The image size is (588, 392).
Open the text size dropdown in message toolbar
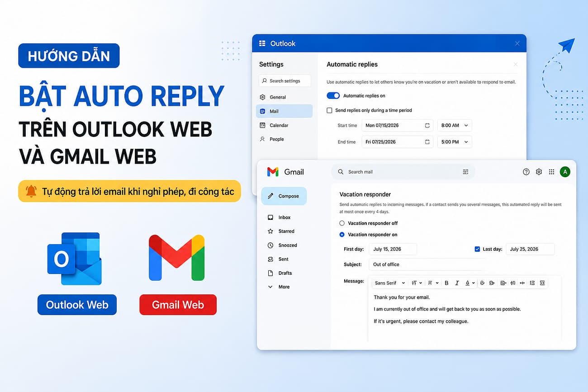(417, 283)
